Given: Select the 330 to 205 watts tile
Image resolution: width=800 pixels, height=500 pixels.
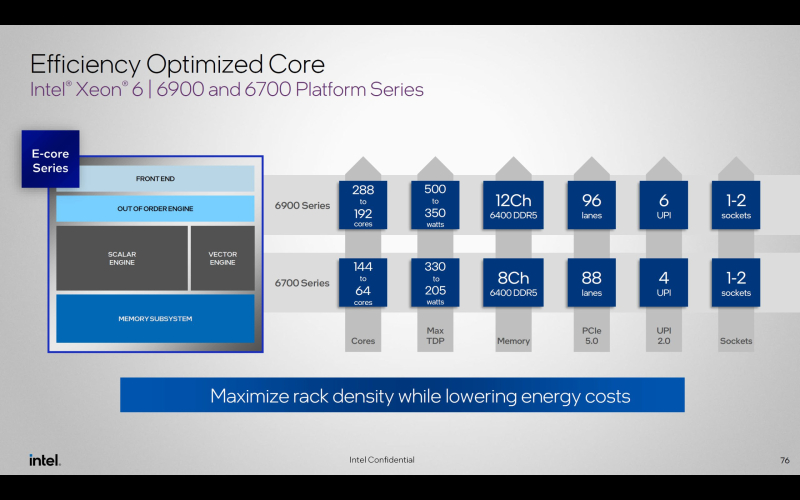Looking at the screenshot, I should point(435,282).
